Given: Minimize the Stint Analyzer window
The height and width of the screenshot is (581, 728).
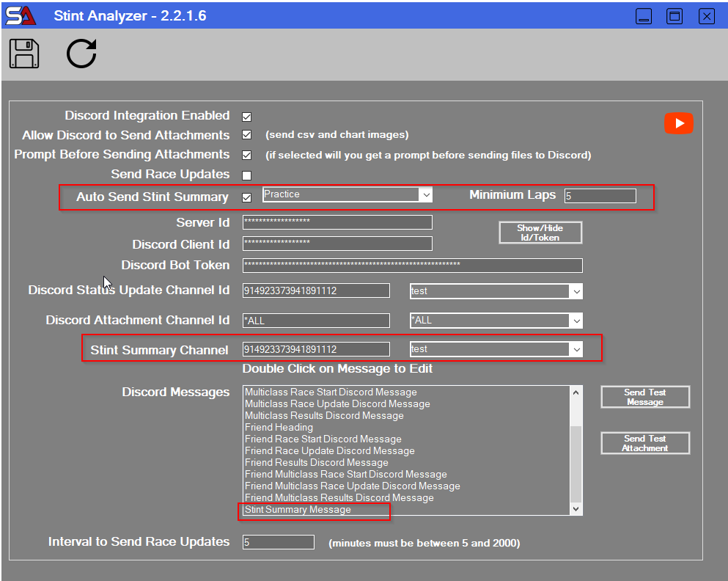Looking at the screenshot, I should tap(644, 16).
